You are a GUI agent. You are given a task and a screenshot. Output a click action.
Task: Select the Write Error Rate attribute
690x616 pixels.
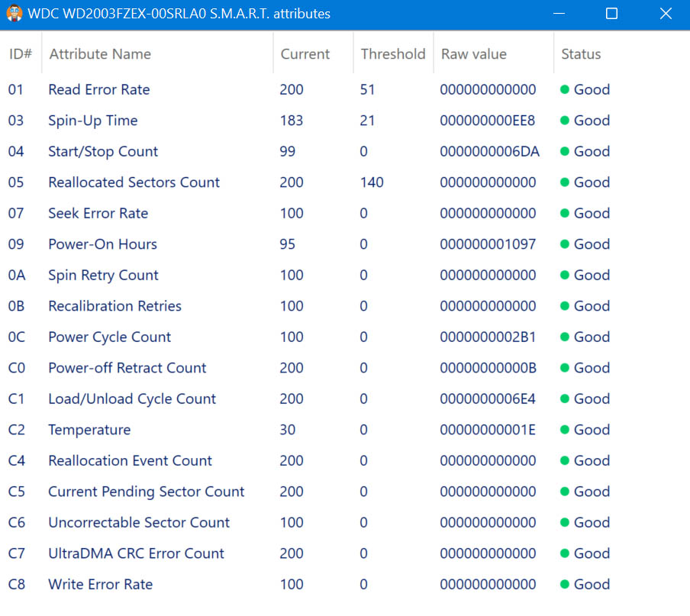coord(100,584)
